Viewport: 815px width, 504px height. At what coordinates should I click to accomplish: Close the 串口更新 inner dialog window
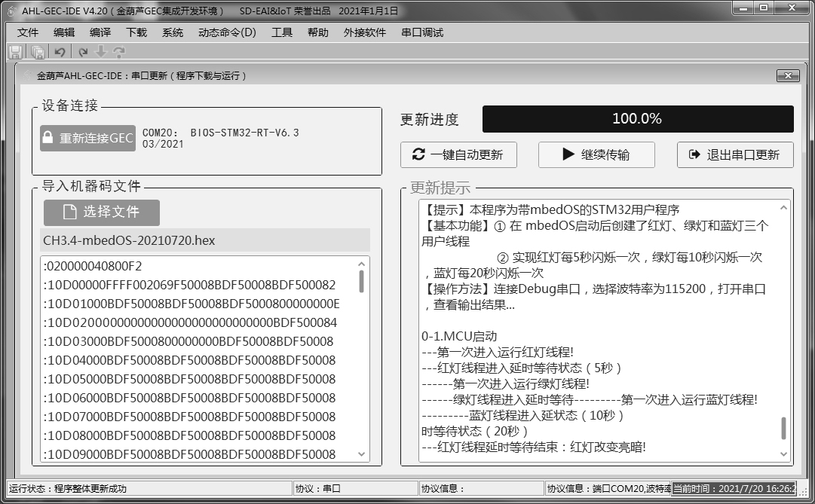click(x=788, y=75)
